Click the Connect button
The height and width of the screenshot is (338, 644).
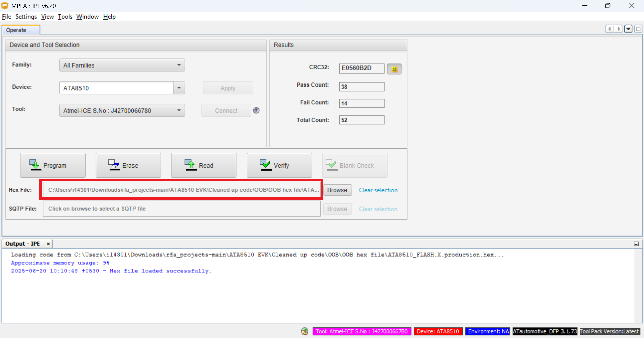point(226,110)
